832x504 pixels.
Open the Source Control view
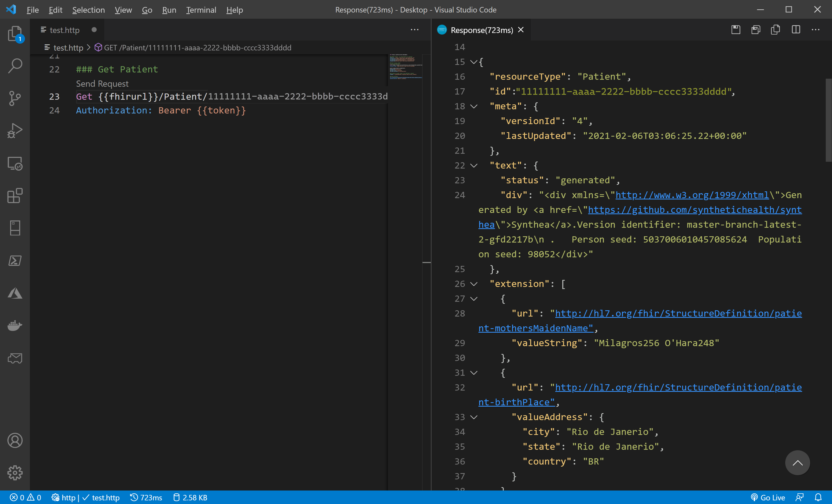[15, 98]
